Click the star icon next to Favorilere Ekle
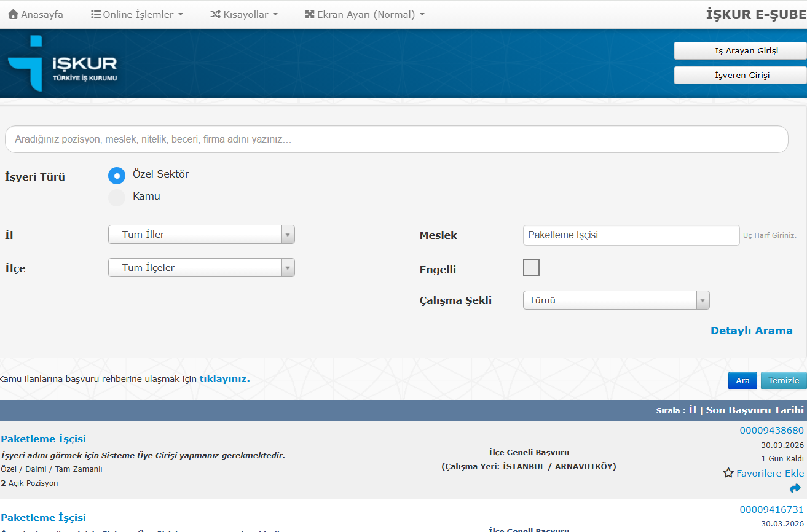Image resolution: width=807 pixels, height=532 pixels. click(728, 473)
